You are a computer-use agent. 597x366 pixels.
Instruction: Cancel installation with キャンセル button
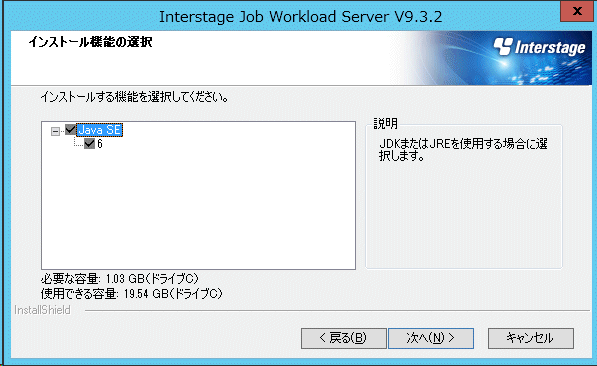(x=531, y=338)
